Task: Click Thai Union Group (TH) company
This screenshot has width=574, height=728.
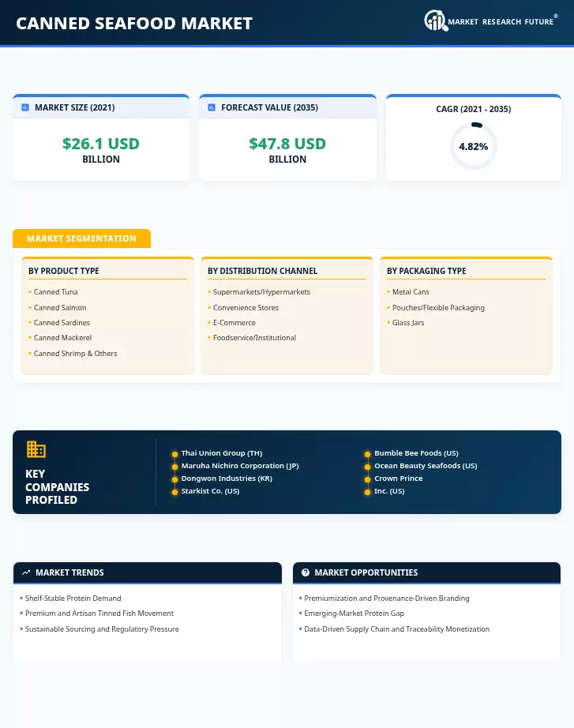Action: (x=222, y=453)
